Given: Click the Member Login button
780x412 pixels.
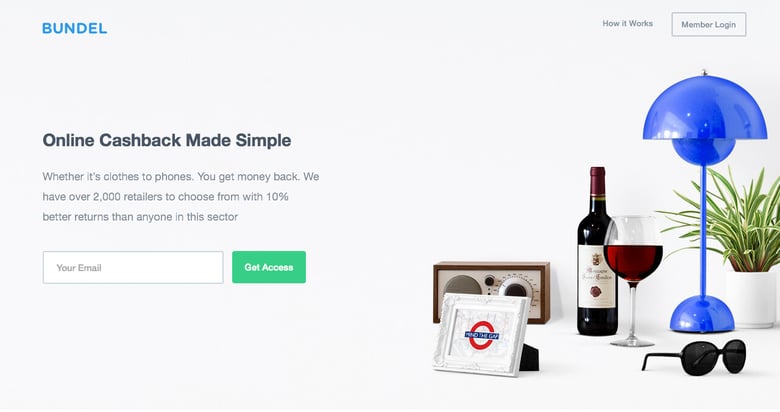Looking at the screenshot, I should pyautogui.click(x=708, y=24).
